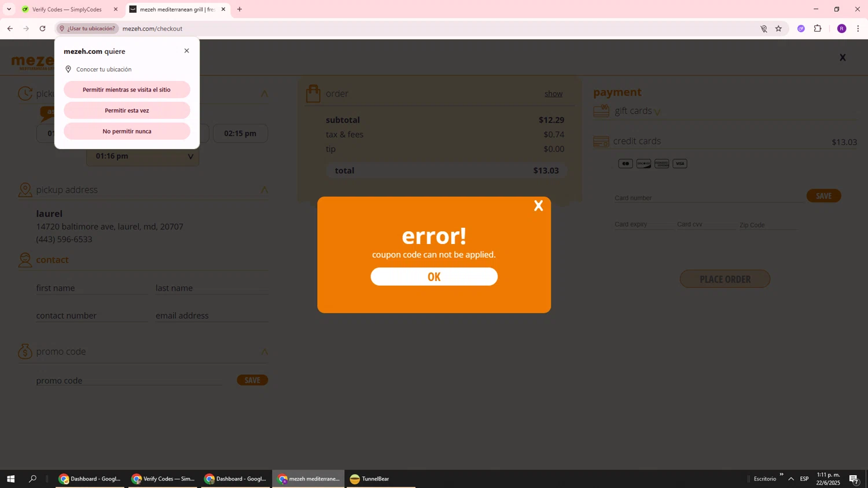The image size is (868, 488).
Task: Click the first name field
Action: (x=91, y=288)
